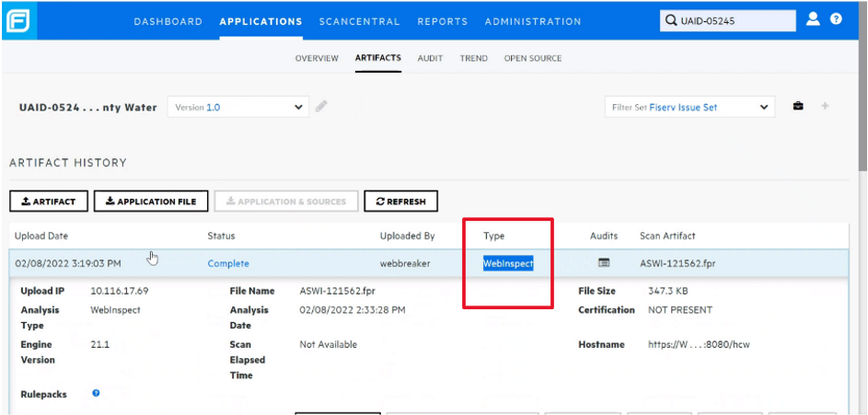This screenshot has height=415, width=868.
Task: Click the Artifact upload button
Action: point(49,202)
